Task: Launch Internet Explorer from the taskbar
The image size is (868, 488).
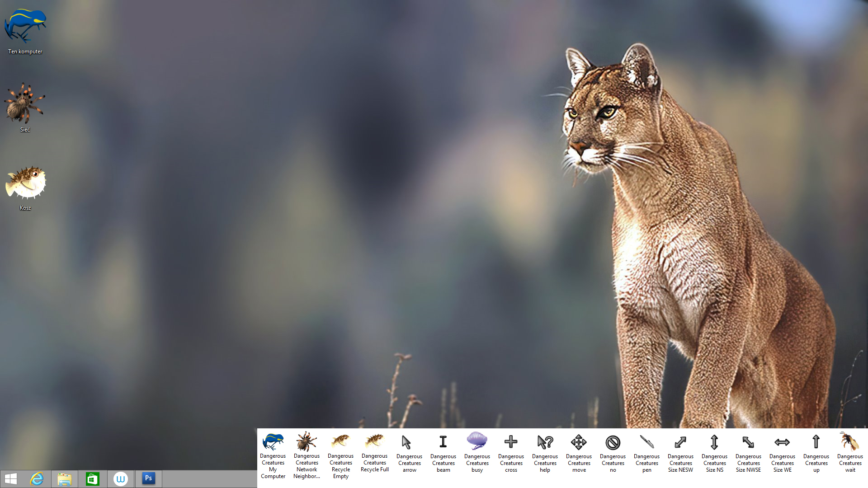Action: 37,479
